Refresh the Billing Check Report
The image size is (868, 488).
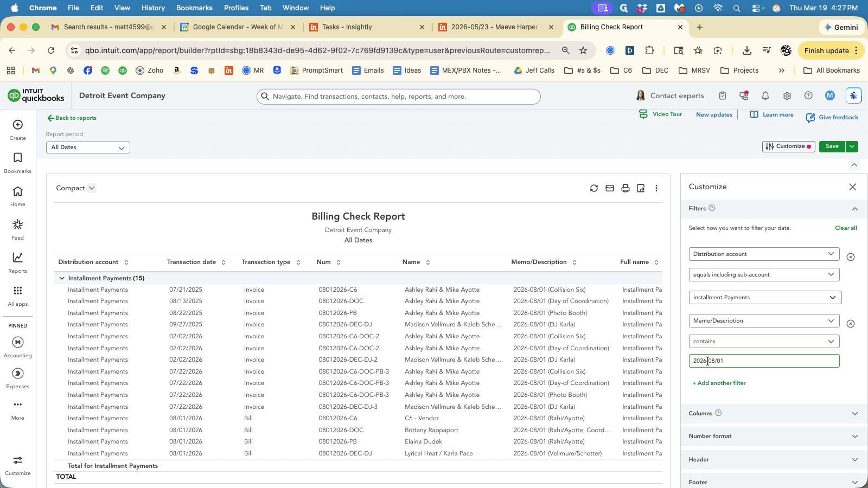click(594, 188)
